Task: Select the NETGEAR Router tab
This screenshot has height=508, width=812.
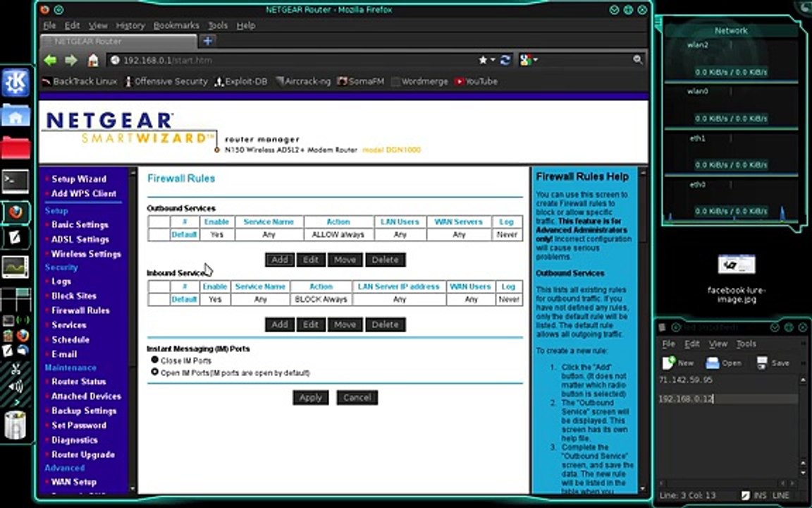Action: pos(118,41)
